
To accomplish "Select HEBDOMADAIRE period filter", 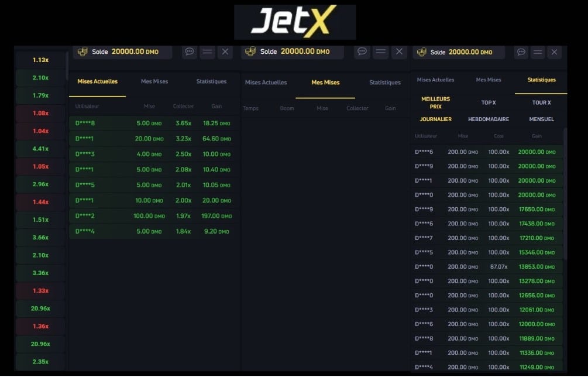I will (x=489, y=119).
